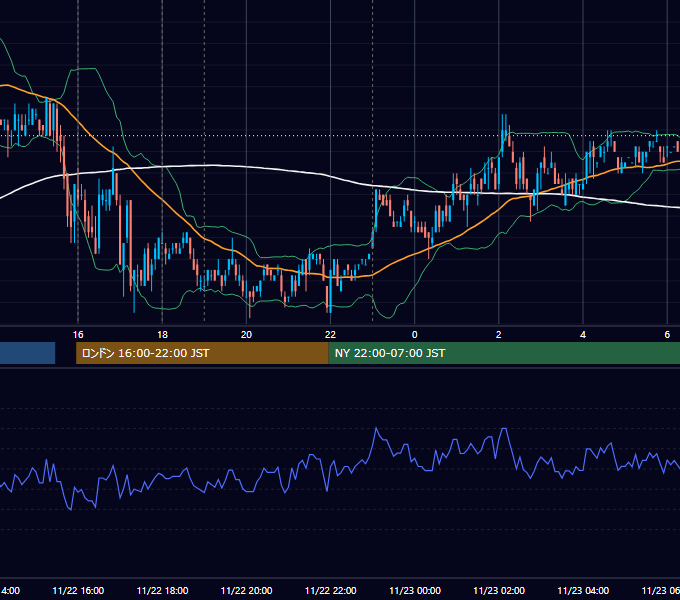Viewport: 680px width, 600px height.
Task: Click the 20 hour label on the chart axis
Action: (x=246, y=335)
